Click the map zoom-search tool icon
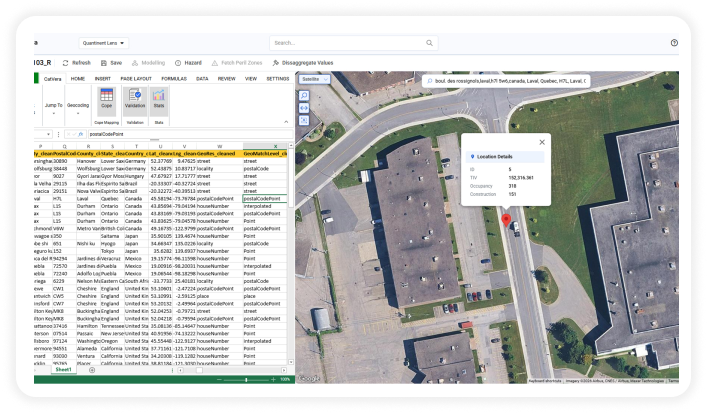Image resolution: width=707 pixels, height=413 pixels. click(304, 96)
